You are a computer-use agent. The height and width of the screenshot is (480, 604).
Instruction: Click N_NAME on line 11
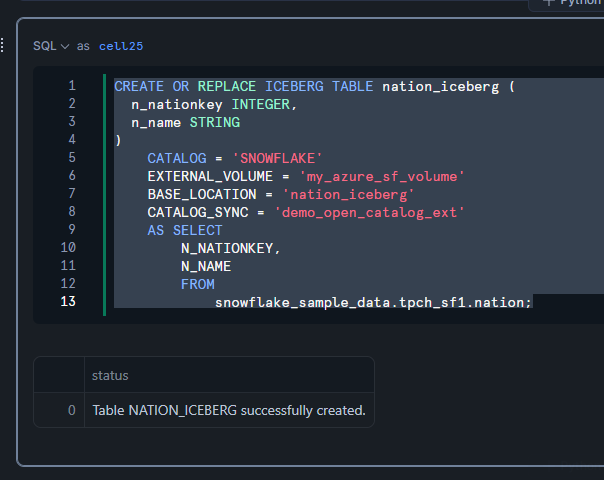tap(206, 266)
